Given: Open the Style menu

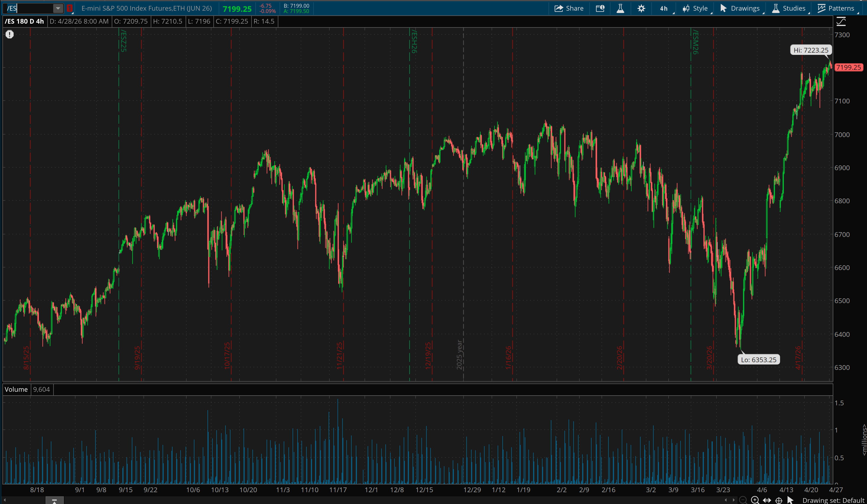Looking at the screenshot, I should pyautogui.click(x=695, y=8).
